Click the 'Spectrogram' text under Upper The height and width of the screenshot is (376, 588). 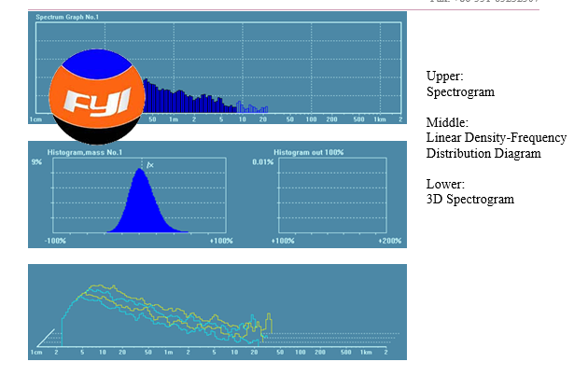coord(460,91)
